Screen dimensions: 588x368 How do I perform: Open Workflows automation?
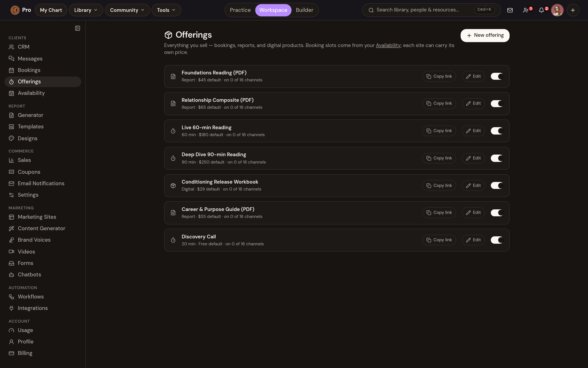click(43, 297)
